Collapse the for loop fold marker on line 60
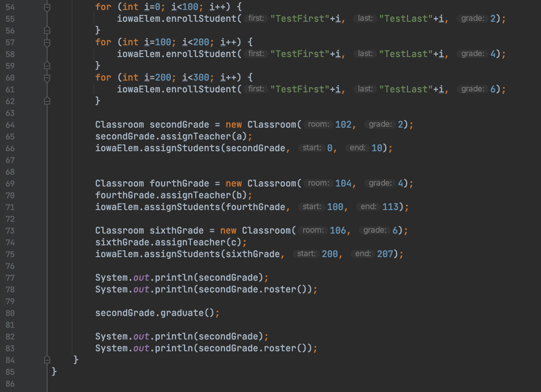 [x=47, y=77]
